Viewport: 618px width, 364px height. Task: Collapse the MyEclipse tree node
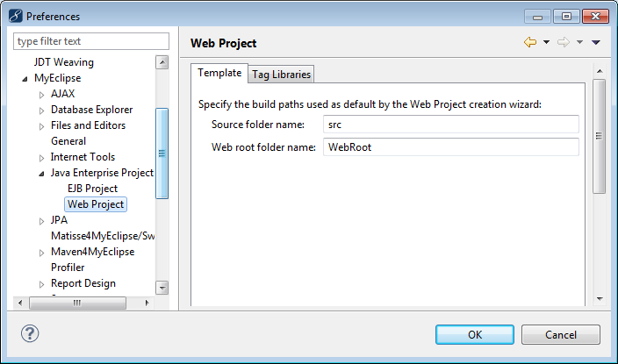26,79
